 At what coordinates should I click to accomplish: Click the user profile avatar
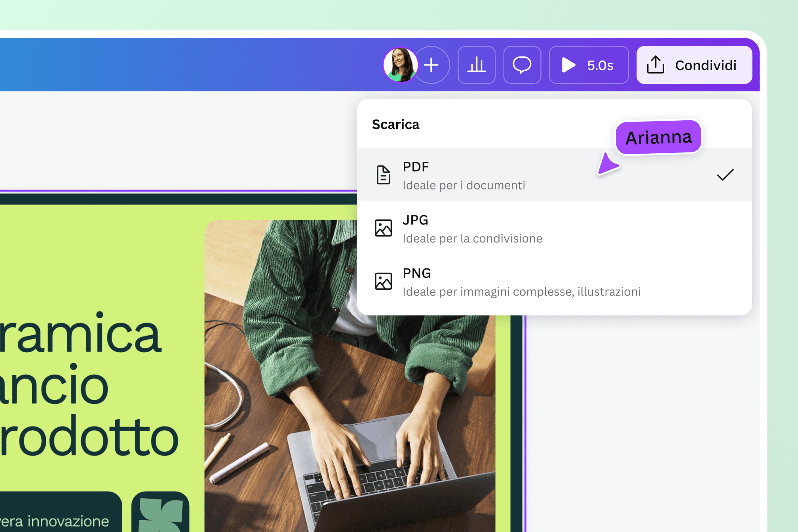[x=400, y=65]
